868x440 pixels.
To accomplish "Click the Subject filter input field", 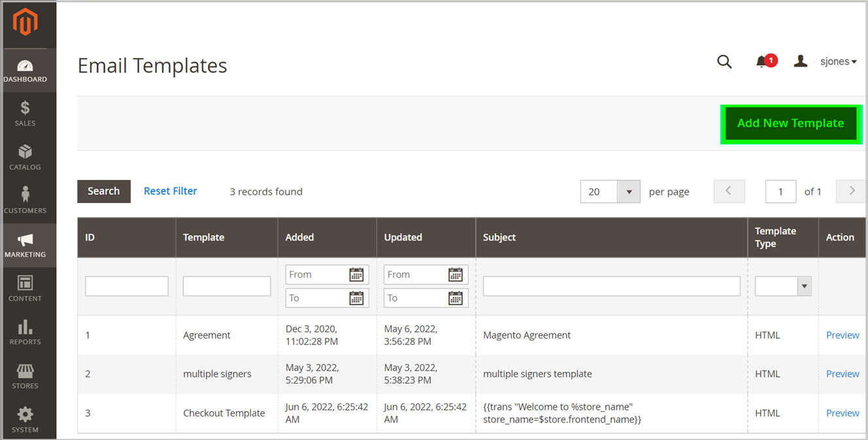I will (611, 286).
